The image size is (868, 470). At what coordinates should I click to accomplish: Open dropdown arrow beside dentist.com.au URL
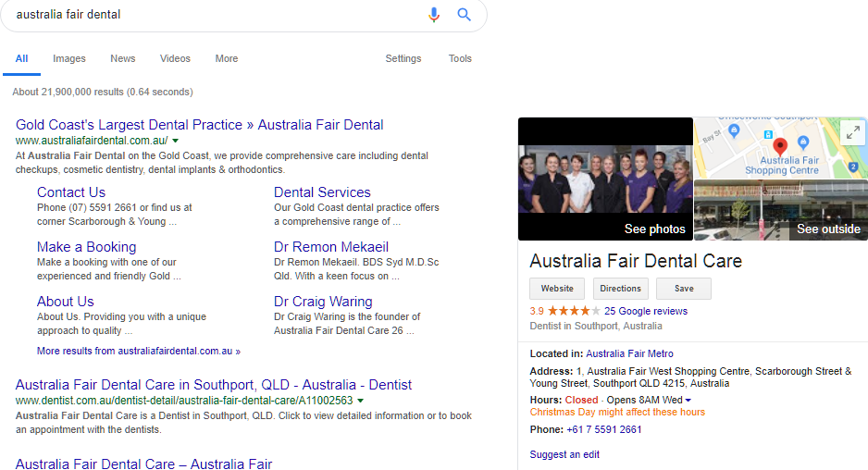point(361,401)
